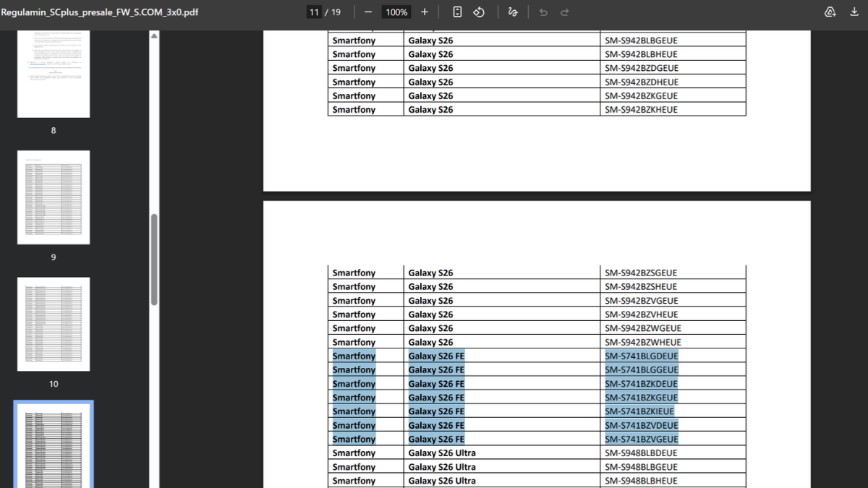The image size is (868, 488).
Task: Click the fit to page icon
Action: coord(457,12)
